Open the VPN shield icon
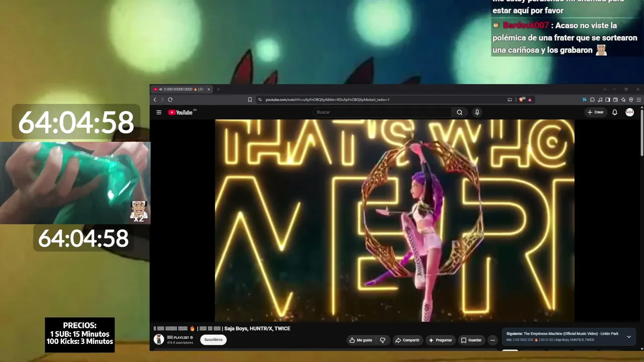This screenshot has width=644, height=362. 631,100
